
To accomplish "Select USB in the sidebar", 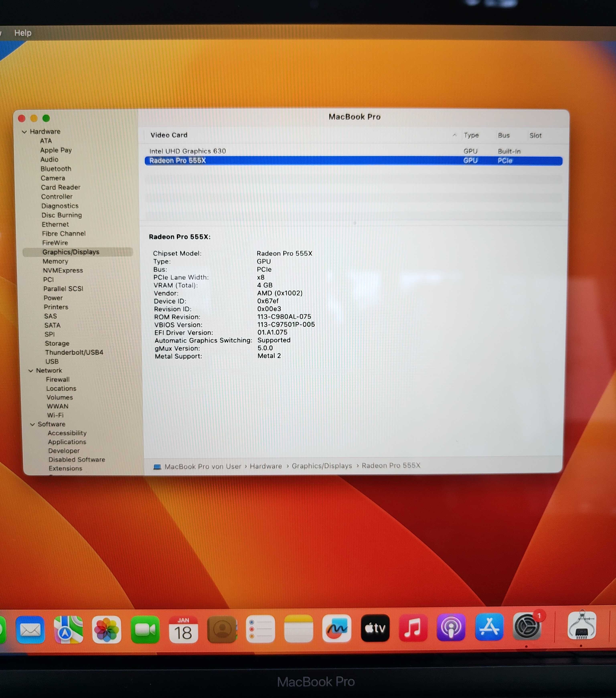I will [x=52, y=362].
